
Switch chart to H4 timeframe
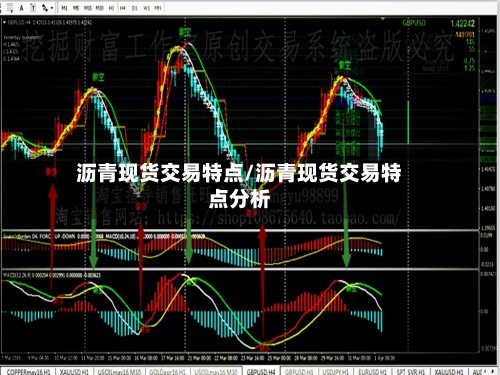pos(123,8)
